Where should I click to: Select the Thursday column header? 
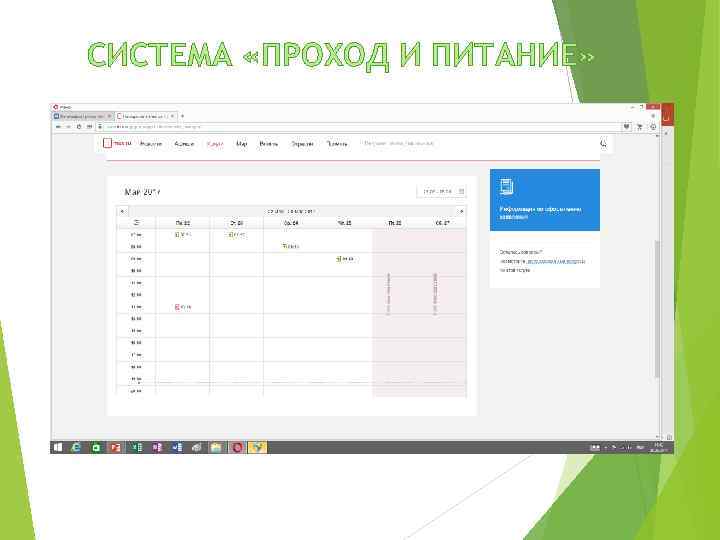(344, 223)
